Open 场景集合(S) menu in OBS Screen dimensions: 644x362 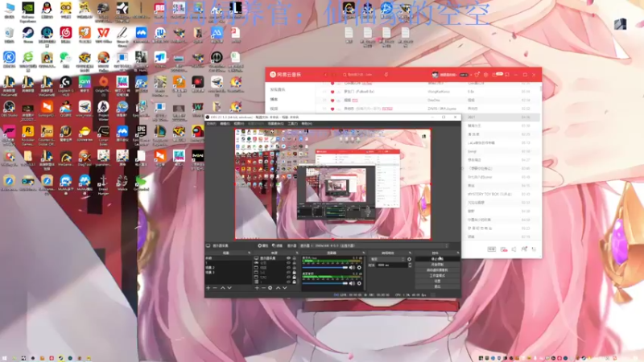tap(275, 124)
